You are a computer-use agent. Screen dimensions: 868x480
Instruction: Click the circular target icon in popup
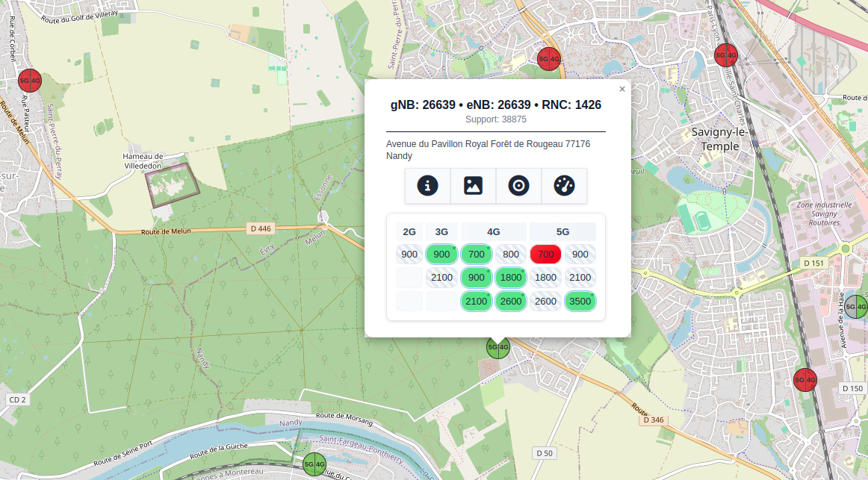pos(518,186)
